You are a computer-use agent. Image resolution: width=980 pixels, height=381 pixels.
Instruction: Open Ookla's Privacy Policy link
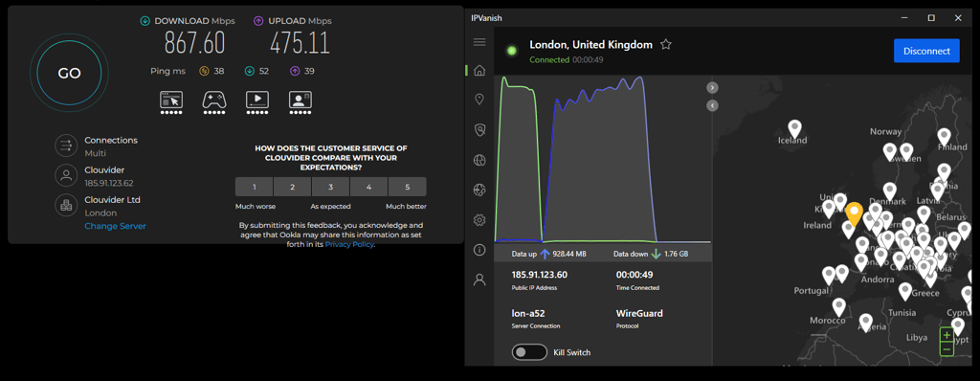click(348, 245)
